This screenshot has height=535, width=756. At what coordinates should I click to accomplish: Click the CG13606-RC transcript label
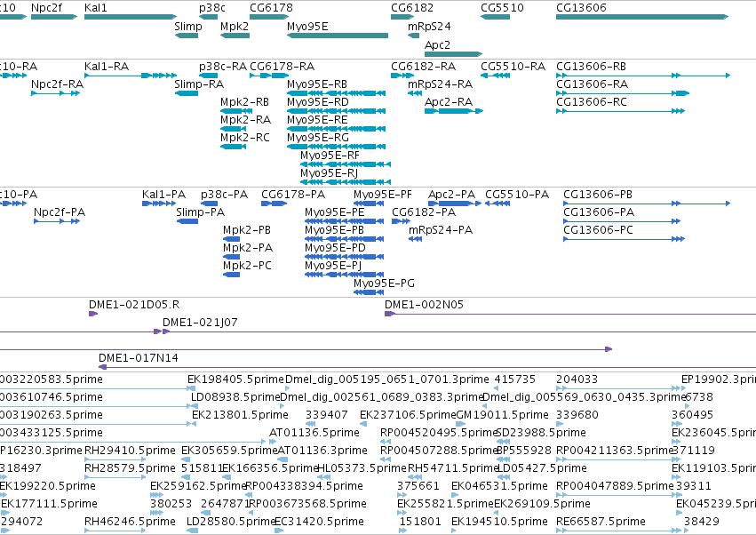click(x=592, y=102)
